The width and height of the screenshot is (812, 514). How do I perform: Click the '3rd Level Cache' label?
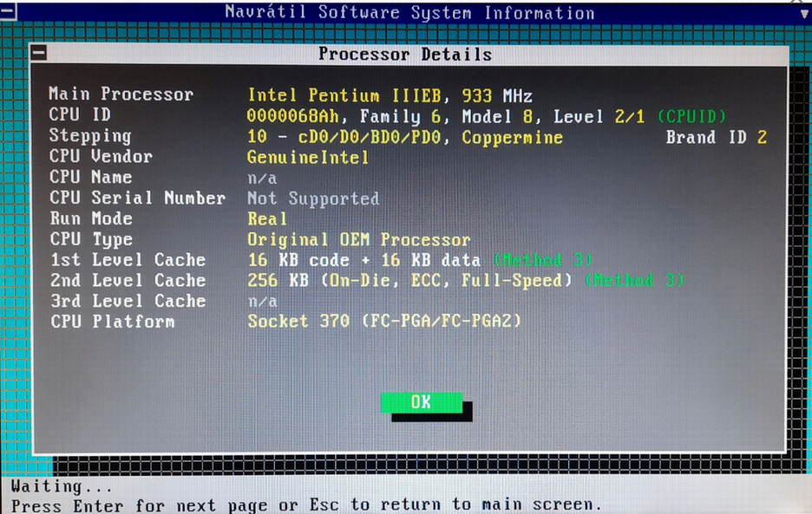(x=128, y=301)
